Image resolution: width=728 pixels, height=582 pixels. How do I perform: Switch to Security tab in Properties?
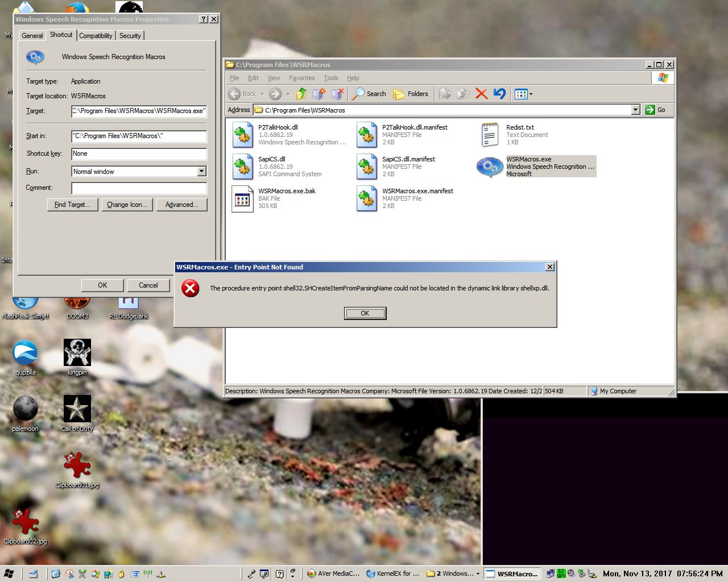click(130, 36)
